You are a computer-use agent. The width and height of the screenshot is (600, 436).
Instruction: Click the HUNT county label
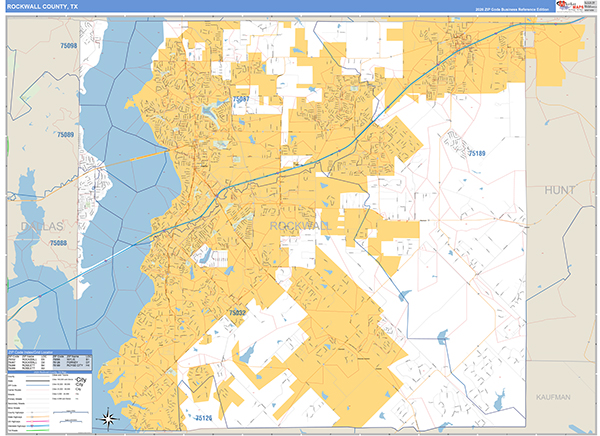[559, 190]
